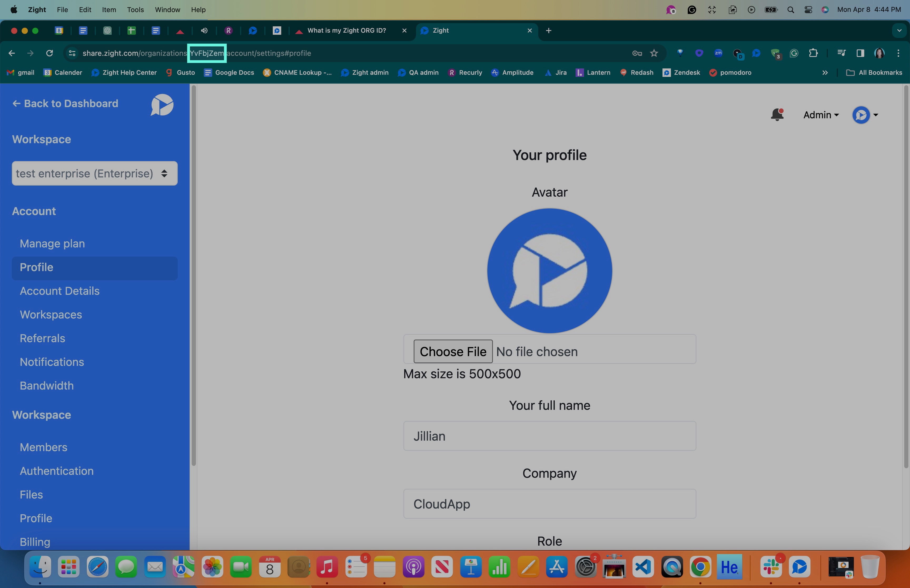Screen dimensions: 910x588
Task: Open Amplitude bookmark
Action: tap(512, 73)
